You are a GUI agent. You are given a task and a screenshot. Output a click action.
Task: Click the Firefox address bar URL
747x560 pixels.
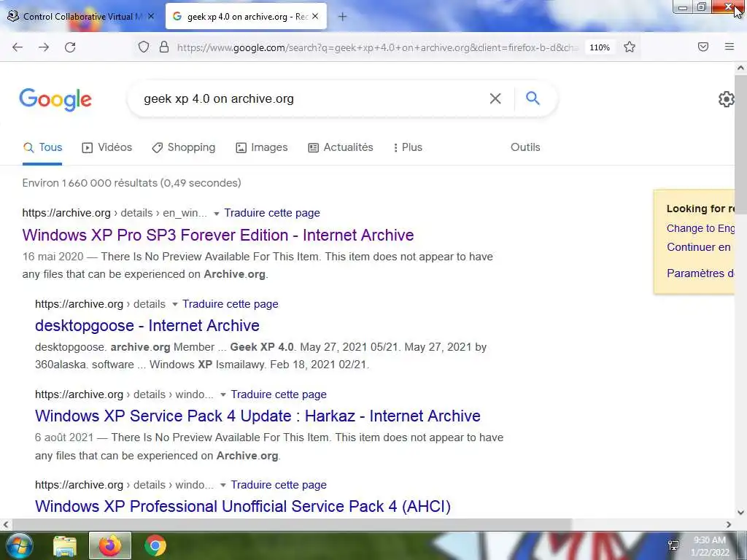(x=376, y=47)
